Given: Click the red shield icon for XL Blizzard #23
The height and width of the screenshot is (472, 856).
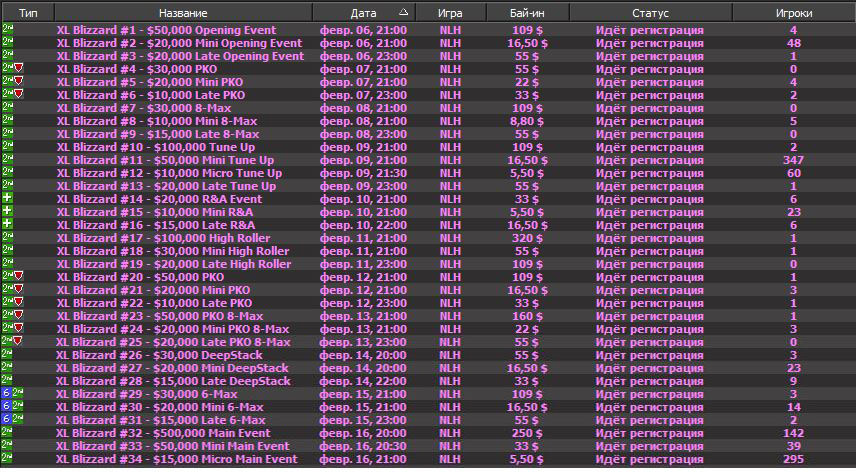Looking at the screenshot, I should point(17,316).
